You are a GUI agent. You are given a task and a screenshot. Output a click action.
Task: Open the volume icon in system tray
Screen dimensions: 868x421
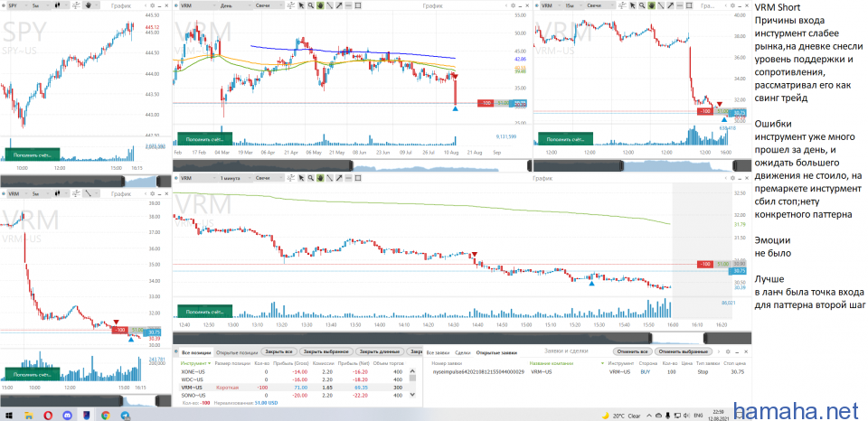(x=686, y=416)
